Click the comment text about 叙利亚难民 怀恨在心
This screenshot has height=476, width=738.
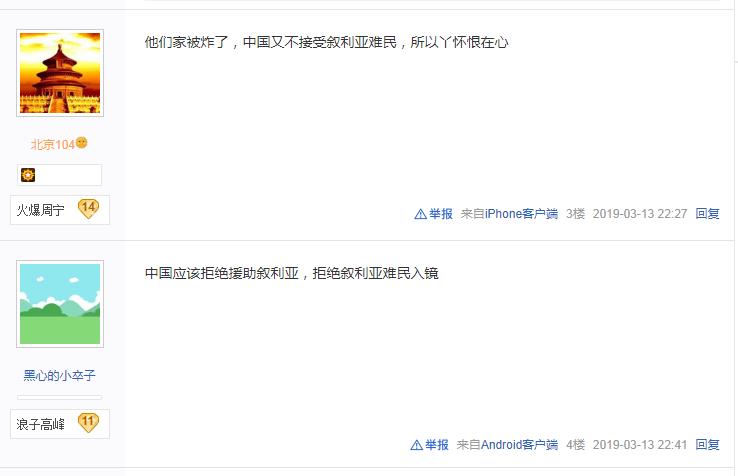pyautogui.click(x=326, y=42)
